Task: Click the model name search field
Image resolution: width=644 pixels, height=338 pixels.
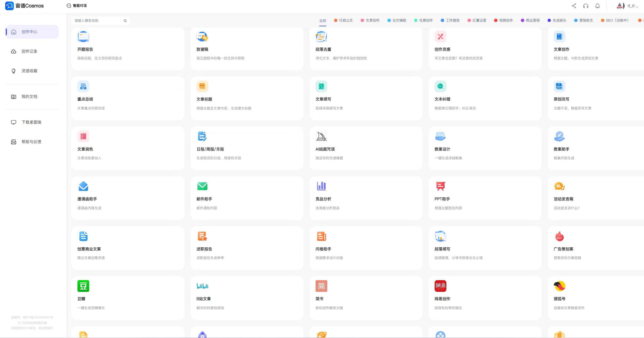Action: click(x=101, y=20)
